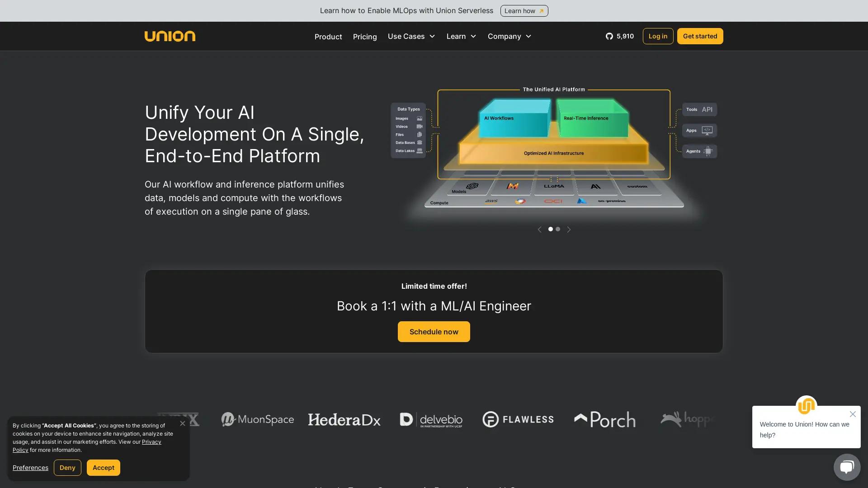Image resolution: width=868 pixels, height=488 pixels.
Task: Click the HederaDx partner logo
Action: (344, 419)
